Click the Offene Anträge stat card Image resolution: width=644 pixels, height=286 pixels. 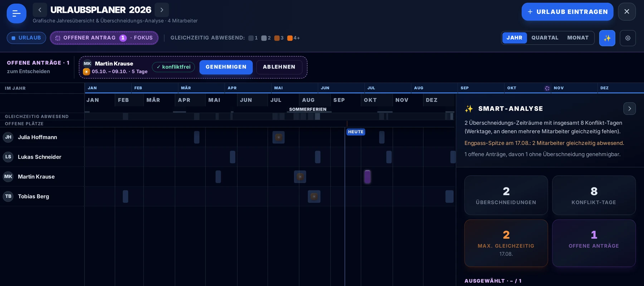594,243
